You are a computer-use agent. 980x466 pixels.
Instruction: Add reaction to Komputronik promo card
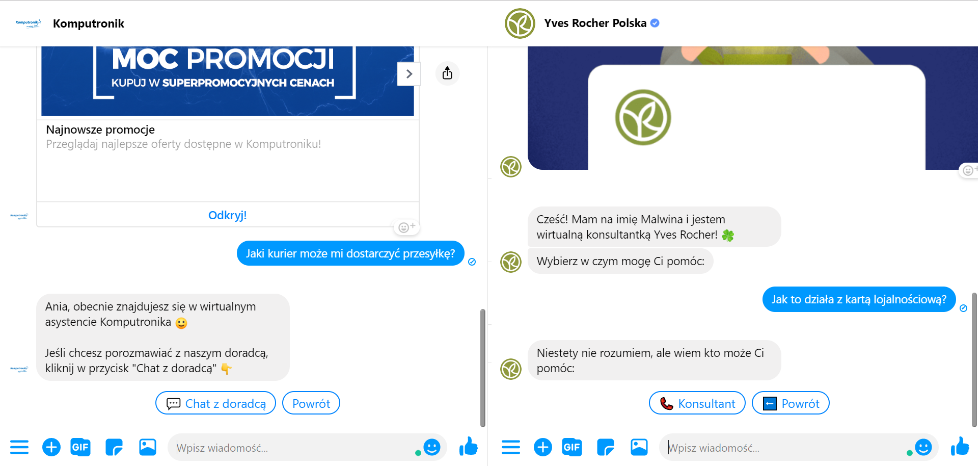406,227
